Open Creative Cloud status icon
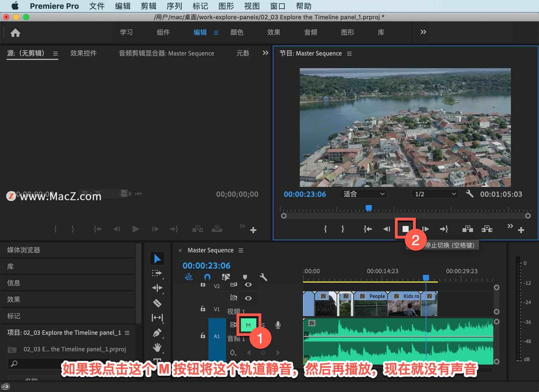 coord(6,387)
